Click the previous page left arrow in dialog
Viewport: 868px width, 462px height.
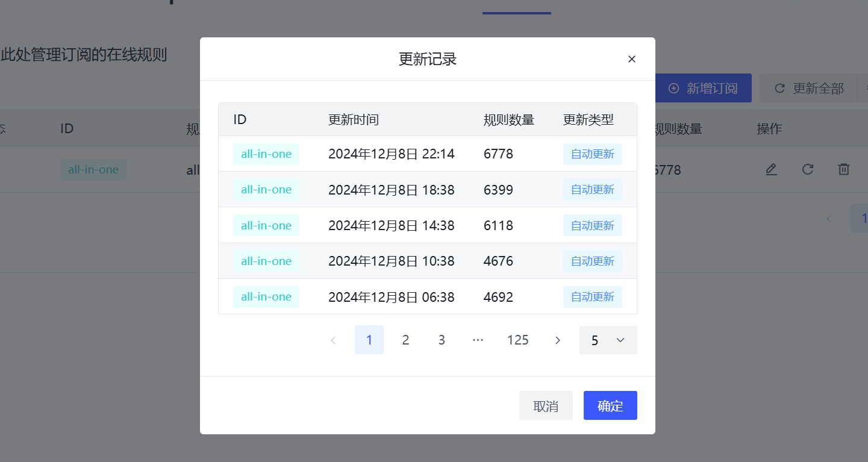tap(333, 340)
